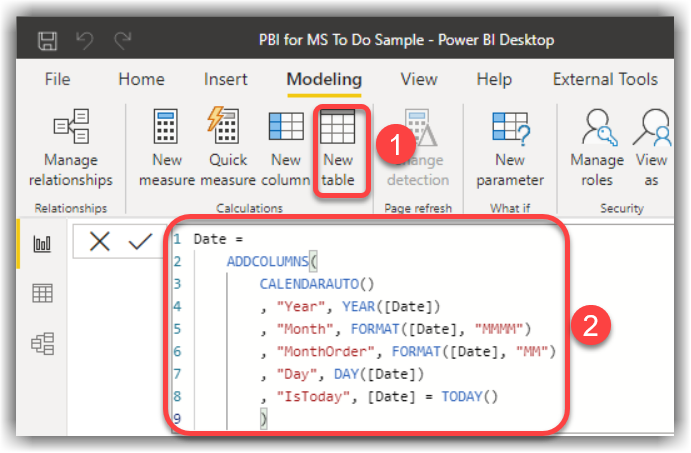Switch to the View tab

pos(419,79)
